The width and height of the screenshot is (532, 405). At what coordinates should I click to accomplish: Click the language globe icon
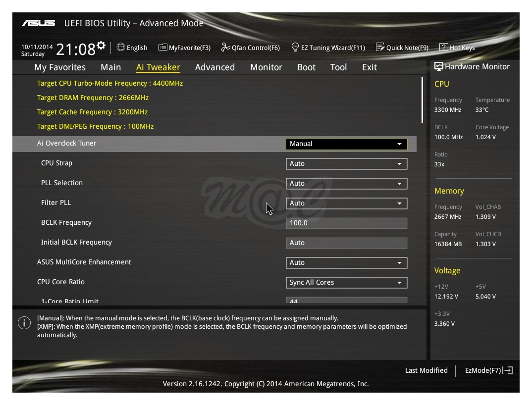tap(121, 47)
